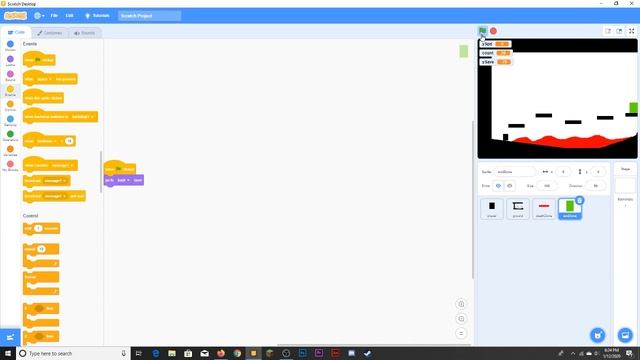The height and width of the screenshot is (360, 640).
Task: Open the Tutorials menu item
Action: coord(97,16)
